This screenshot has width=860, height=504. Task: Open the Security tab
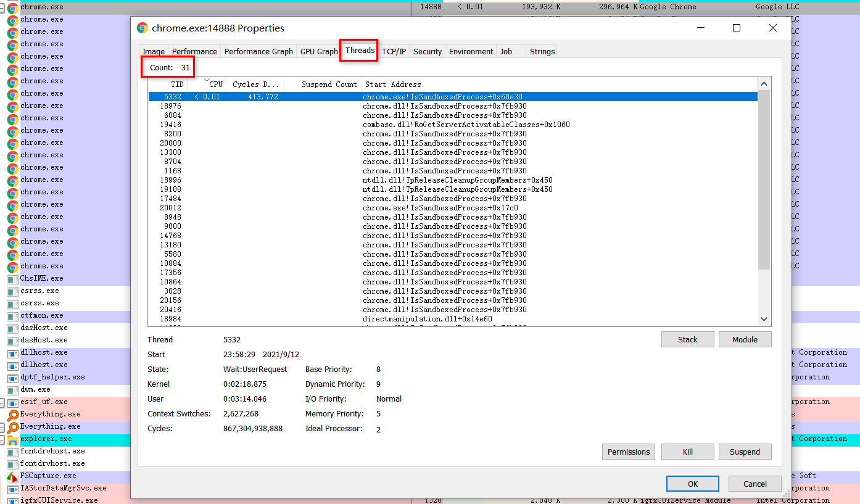428,52
